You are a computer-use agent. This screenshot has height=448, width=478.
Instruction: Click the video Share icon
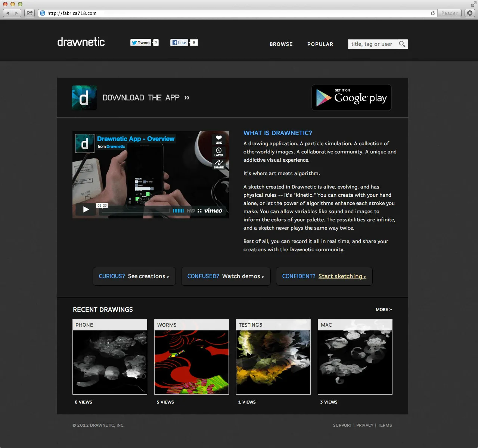[x=219, y=164]
